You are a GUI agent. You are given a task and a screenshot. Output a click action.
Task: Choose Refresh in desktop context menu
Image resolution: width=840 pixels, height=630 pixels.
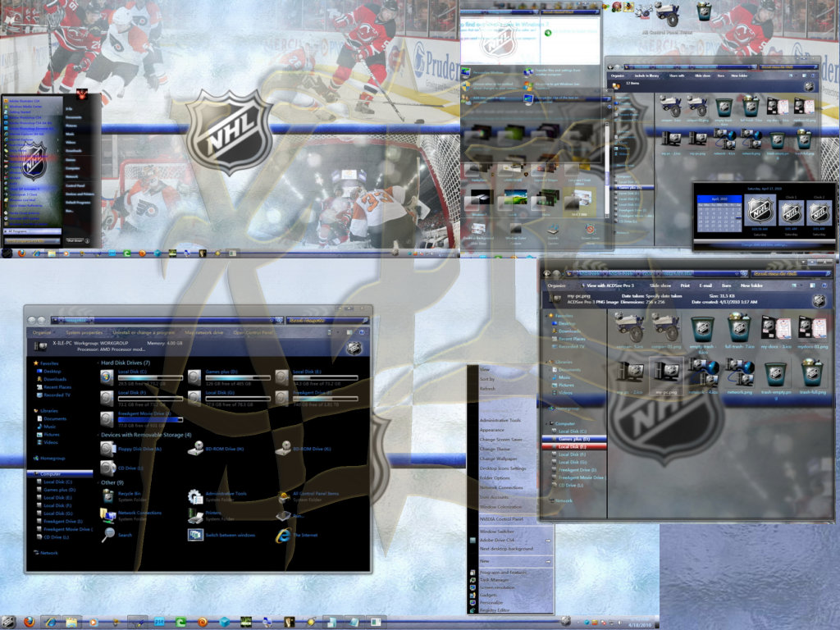(x=487, y=388)
